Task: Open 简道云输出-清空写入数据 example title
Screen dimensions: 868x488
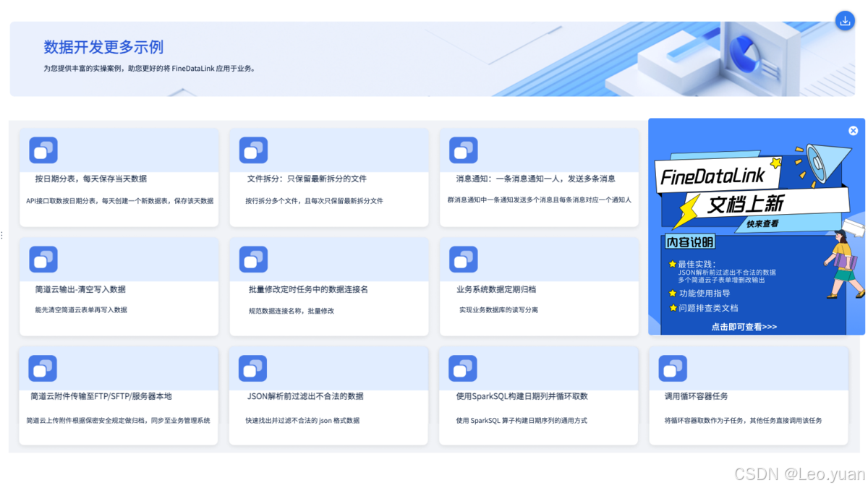Action: (x=80, y=289)
